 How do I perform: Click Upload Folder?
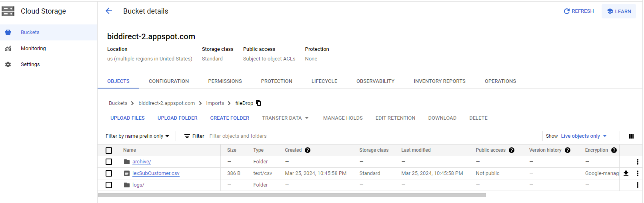click(x=178, y=118)
